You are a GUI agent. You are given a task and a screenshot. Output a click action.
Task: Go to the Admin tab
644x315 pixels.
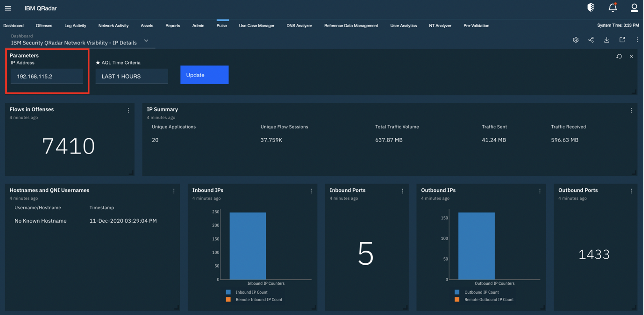[198, 25]
